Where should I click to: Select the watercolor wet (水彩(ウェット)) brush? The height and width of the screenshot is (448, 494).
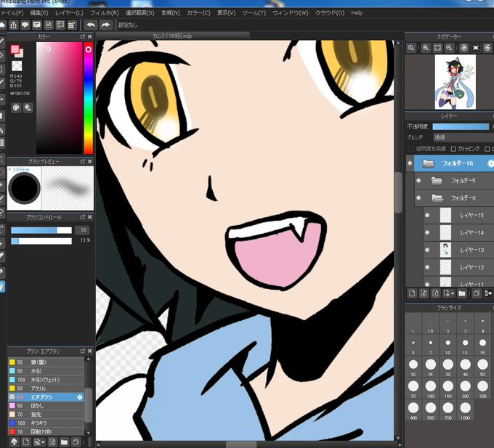46,380
